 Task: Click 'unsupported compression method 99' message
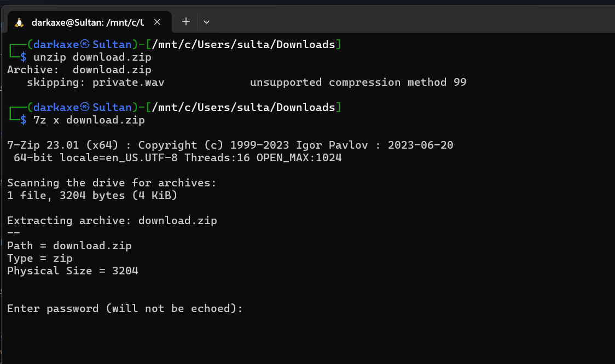[x=358, y=83]
